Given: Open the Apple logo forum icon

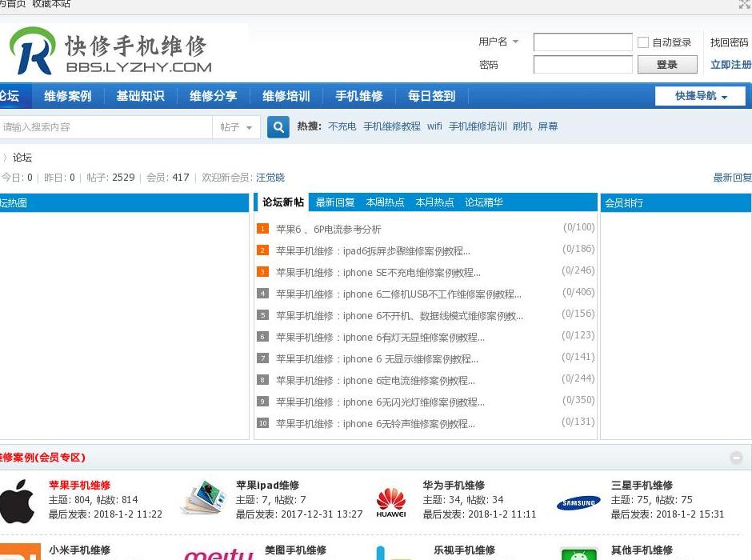Looking at the screenshot, I should pos(18,501).
